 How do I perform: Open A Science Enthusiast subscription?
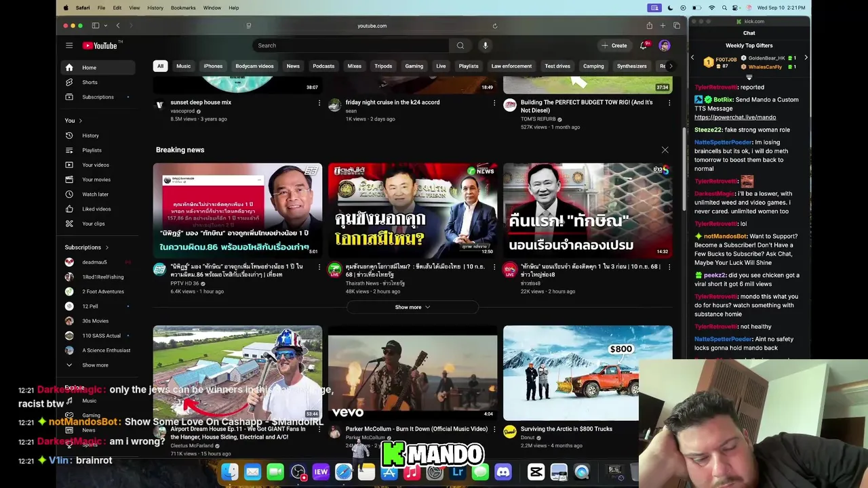[x=106, y=350]
